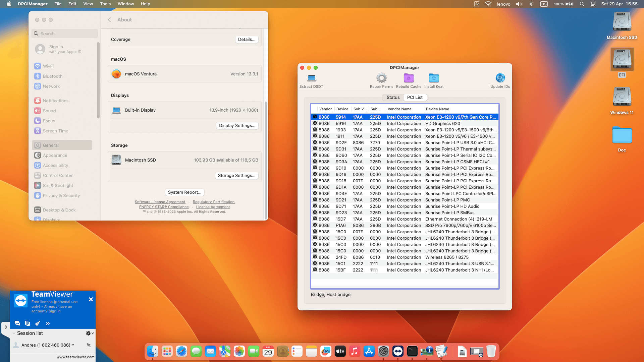Select the JHL6240 Thunderbolt 3 NHI row
The width and height of the screenshot is (644, 362).
405,270
